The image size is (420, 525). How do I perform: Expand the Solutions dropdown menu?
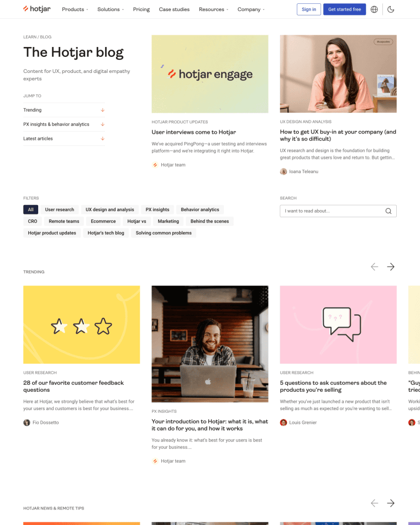point(111,9)
